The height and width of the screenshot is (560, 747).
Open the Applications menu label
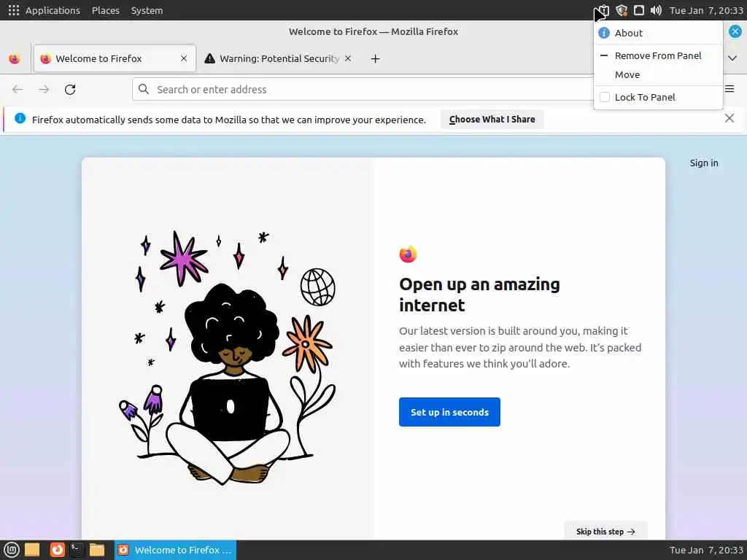click(x=53, y=10)
